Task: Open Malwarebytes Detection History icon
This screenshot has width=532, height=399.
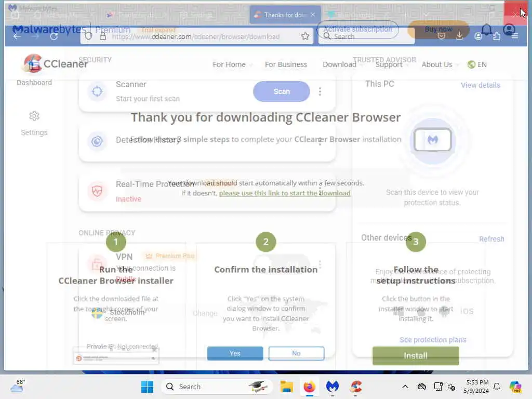Action: (x=97, y=141)
